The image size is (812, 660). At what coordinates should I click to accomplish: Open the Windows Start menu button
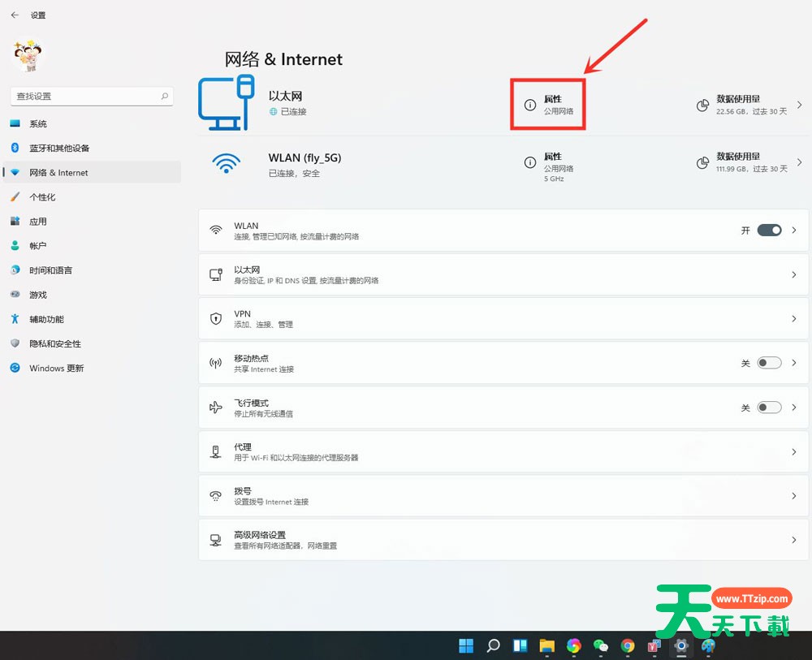(466, 646)
